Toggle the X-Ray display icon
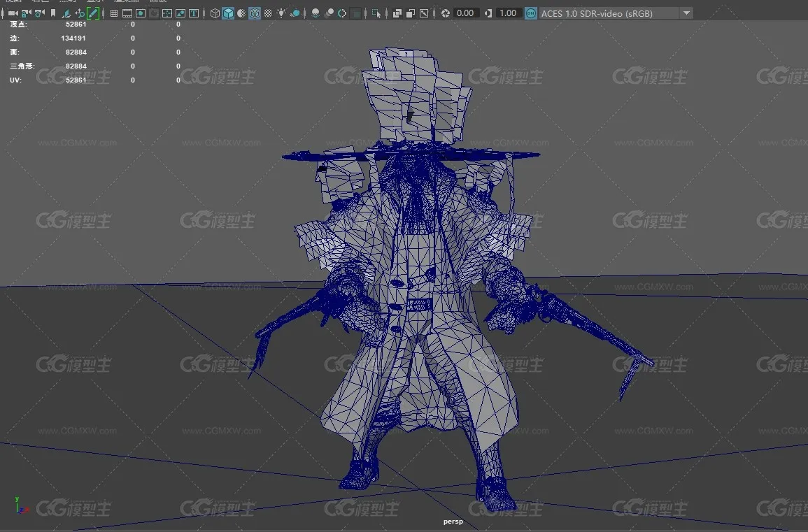Screen dimensions: 808x532 tap(397, 13)
